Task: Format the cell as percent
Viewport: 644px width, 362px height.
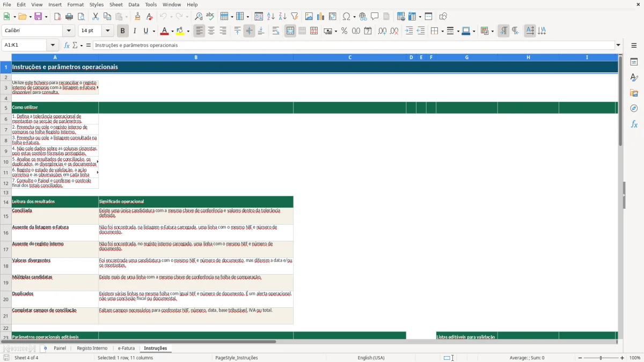Action: click(x=344, y=31)
